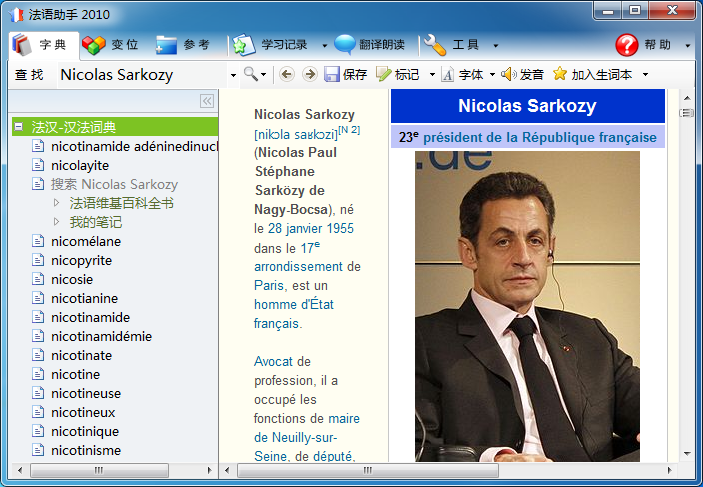
Task: Click the 标记 highlight marker icon
Action: pos(384,74)
